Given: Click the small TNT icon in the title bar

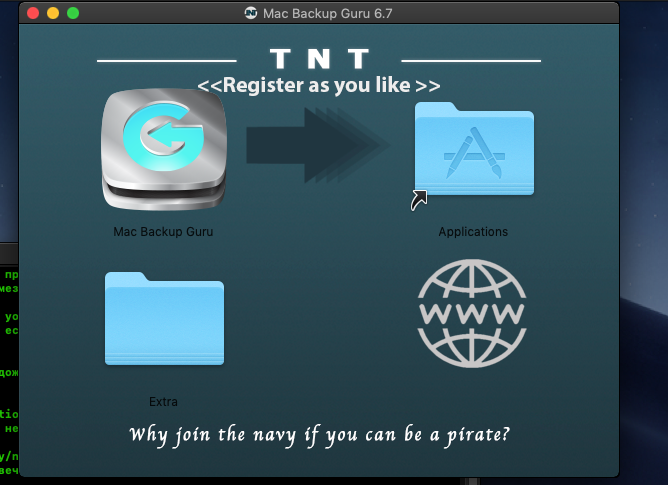Looking at the screenshot, I should (251, 13).
